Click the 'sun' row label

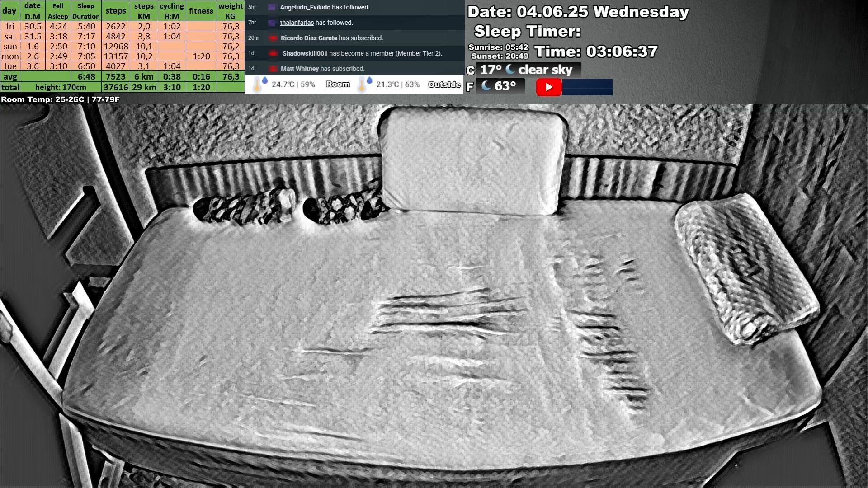(x=10, y=46)
